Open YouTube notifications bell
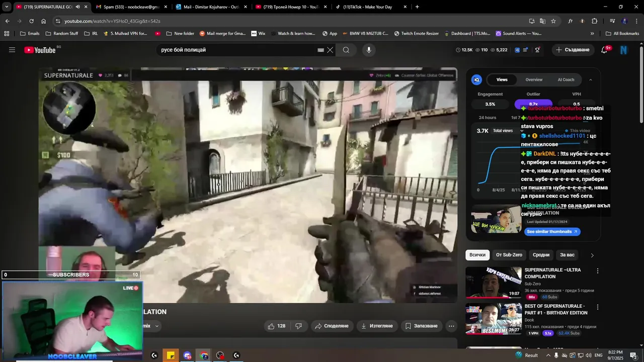 pos(605,50)
